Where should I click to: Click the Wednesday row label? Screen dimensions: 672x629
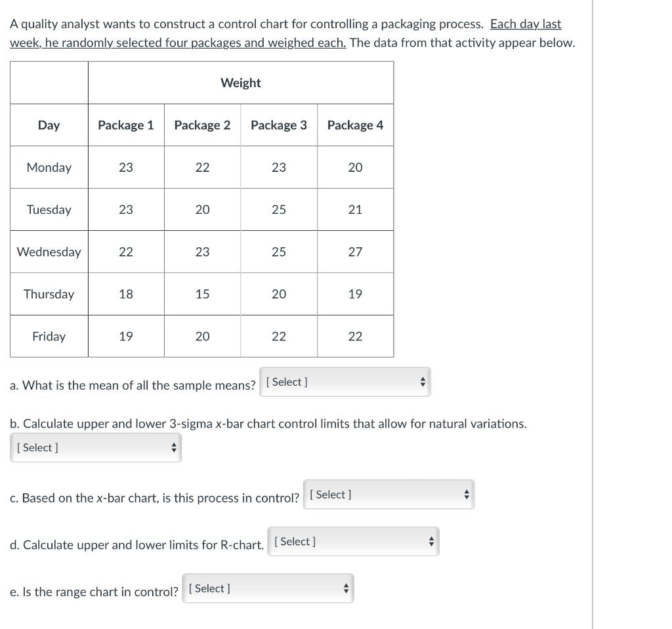click(49, 251)
